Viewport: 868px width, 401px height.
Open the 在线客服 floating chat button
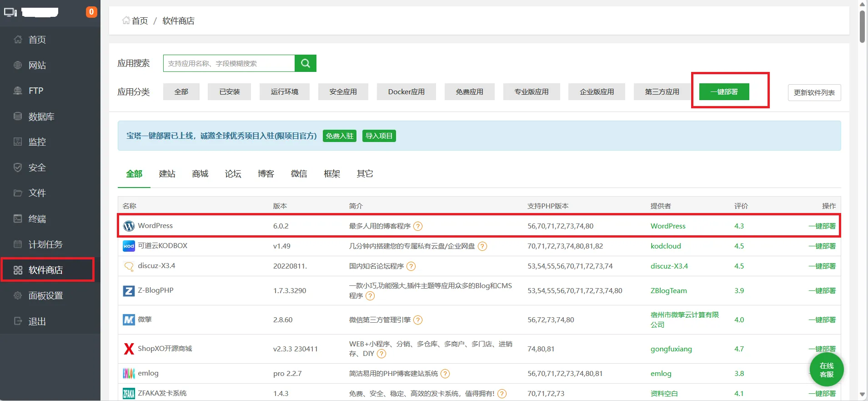[826, 370]
